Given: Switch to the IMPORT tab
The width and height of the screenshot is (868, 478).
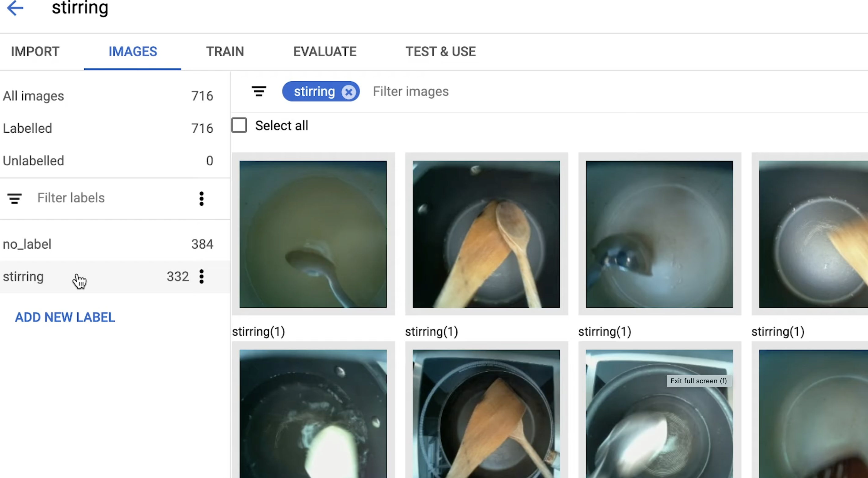Looking at the screenshot, I should (x=35, y=51).
